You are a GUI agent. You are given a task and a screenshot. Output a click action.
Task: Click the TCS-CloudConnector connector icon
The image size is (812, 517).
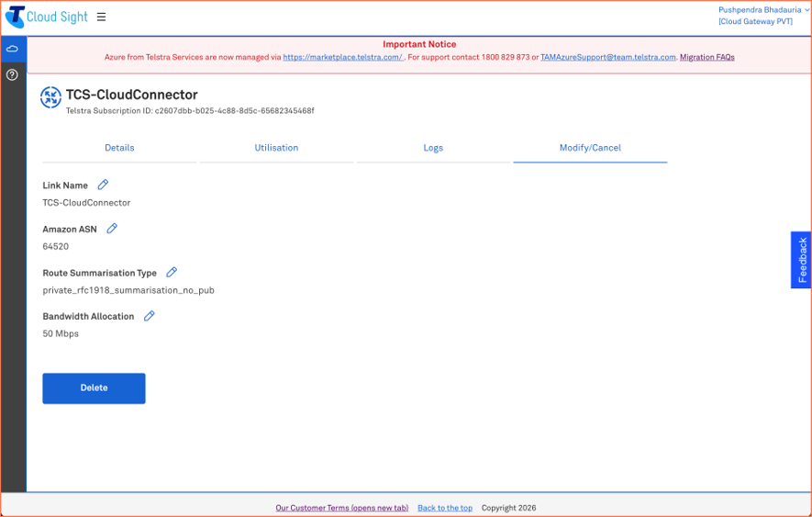coord(50,97)
